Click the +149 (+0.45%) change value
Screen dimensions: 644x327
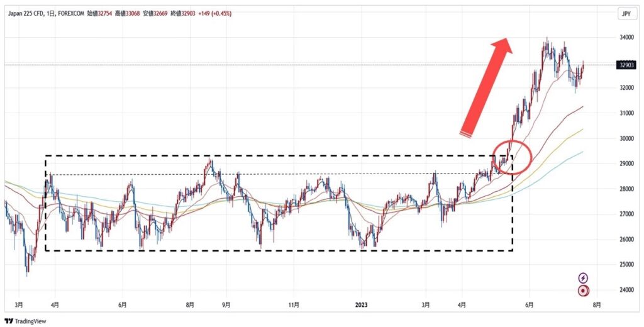(x=215, y=14)
